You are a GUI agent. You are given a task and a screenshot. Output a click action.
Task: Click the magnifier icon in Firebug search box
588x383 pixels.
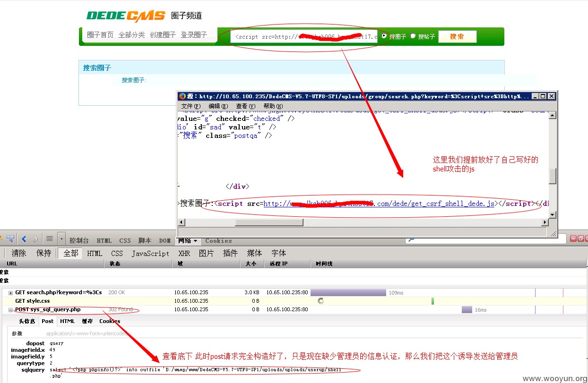click(x=411, y=240)
